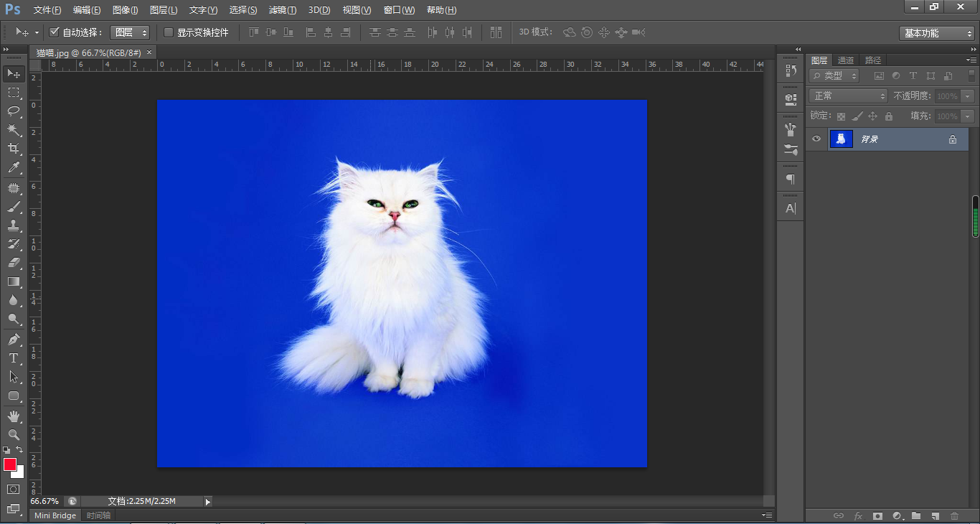980x524 pixels.
Task: Select the Hand tool
Action: pos(14,416)
